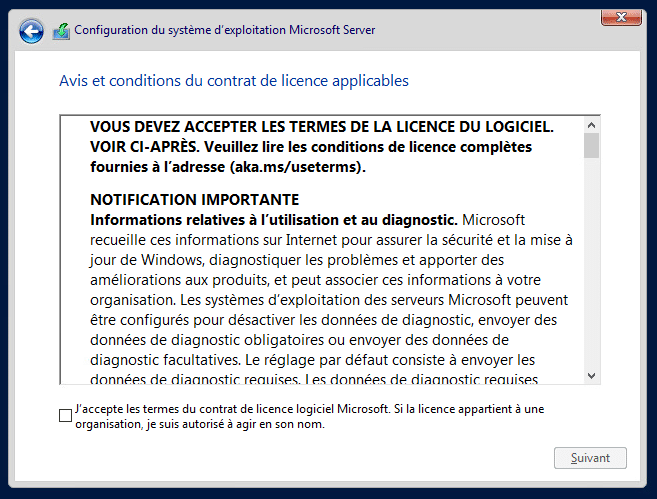Screen dimensions: 657x499
Task: Accept the Microsoft license terms checkbox
Action: pyautogui.click(x=66, y=415)
